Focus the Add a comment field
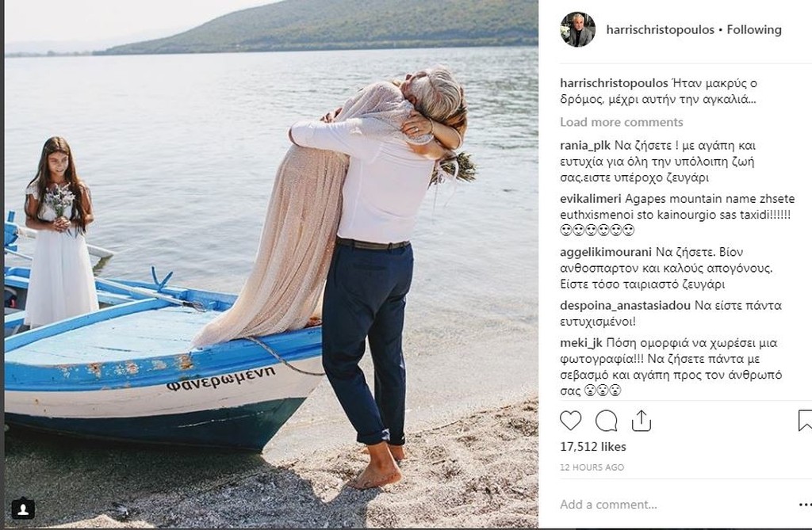Viewport: 812px width, 530px height. [x=673, y=504]
